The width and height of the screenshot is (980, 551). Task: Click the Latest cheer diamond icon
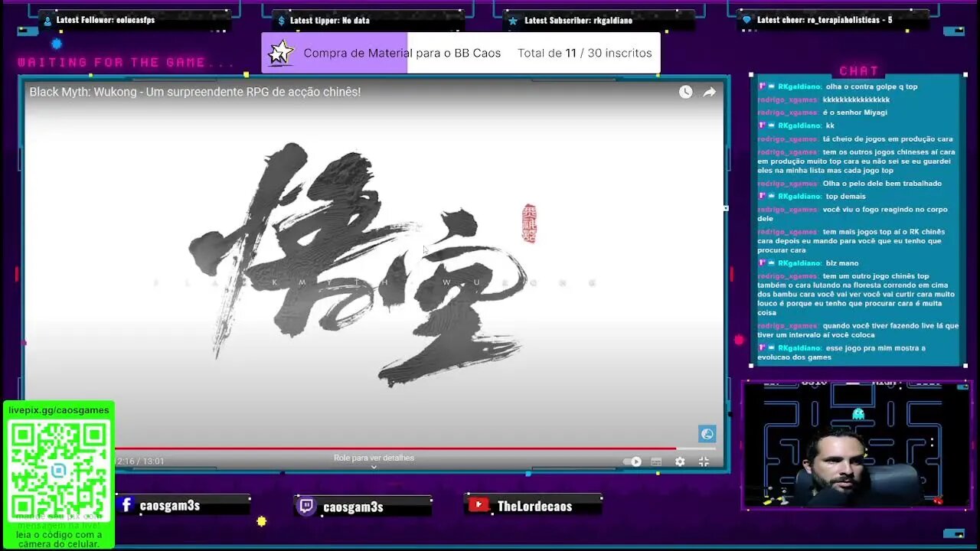(x=746, y=20)
